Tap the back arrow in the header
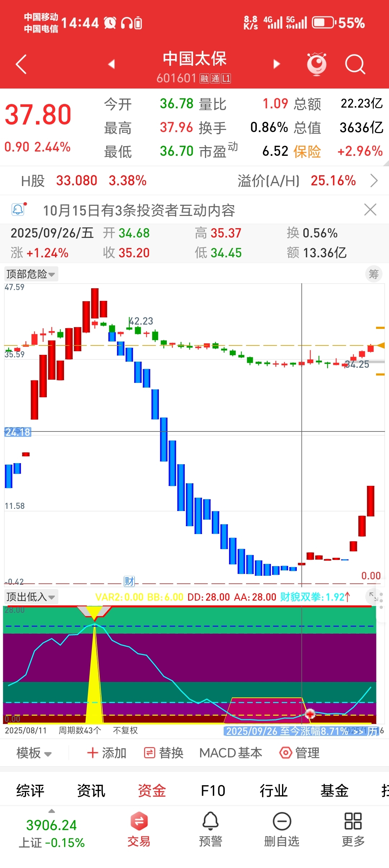This screenshot has width=389, height=868. coord(22,64)
